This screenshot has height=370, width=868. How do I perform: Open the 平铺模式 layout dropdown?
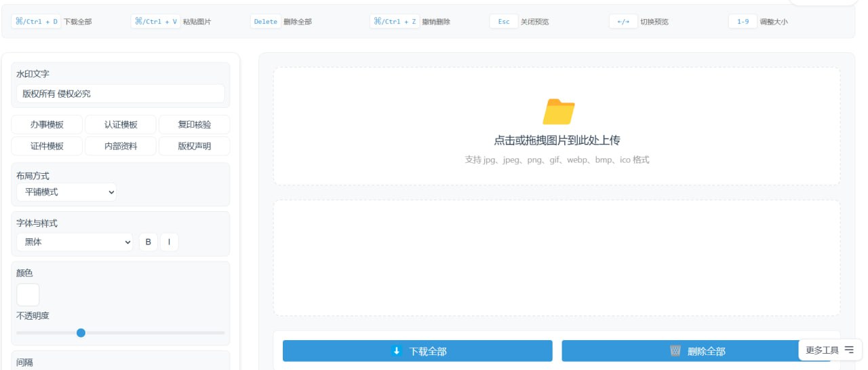click(x=66, y=192)
